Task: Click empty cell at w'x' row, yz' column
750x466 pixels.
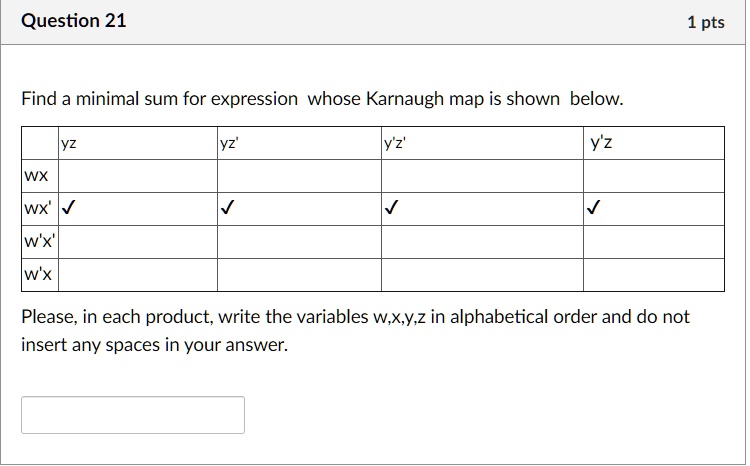Action: (x=299, y=242)
